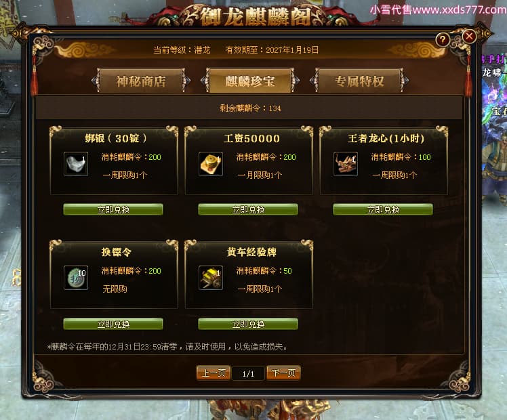Go to next page with 下一页
This screenshot has width=507, height=420.
click(x=283, y=373)
